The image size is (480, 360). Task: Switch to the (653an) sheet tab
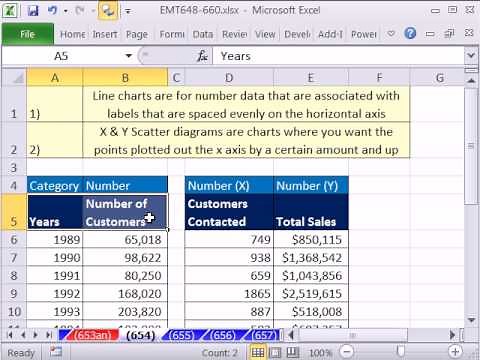91,335
